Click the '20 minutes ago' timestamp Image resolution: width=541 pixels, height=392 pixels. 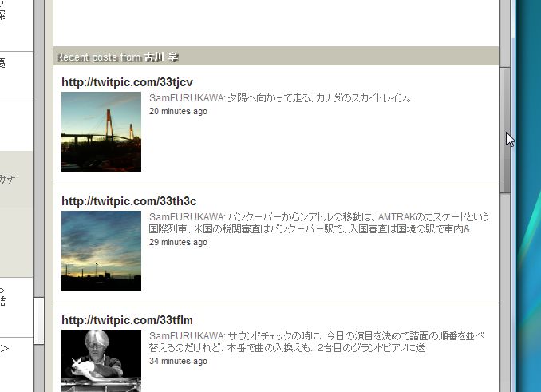[178, 111]
